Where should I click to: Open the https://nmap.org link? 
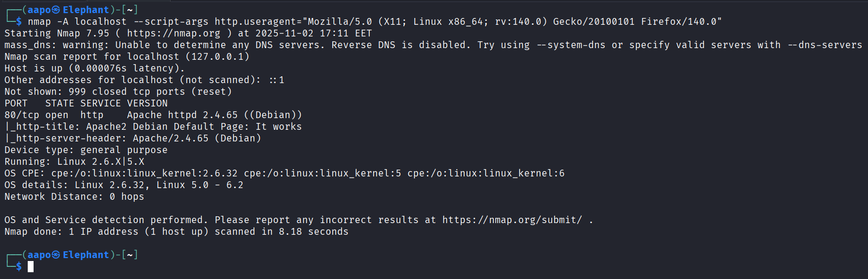[x=173, y=33]
